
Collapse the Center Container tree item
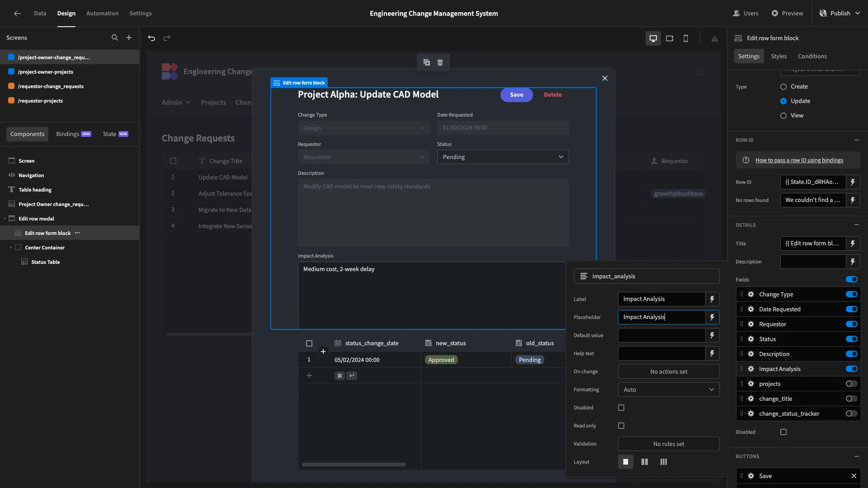click(11, 248)
